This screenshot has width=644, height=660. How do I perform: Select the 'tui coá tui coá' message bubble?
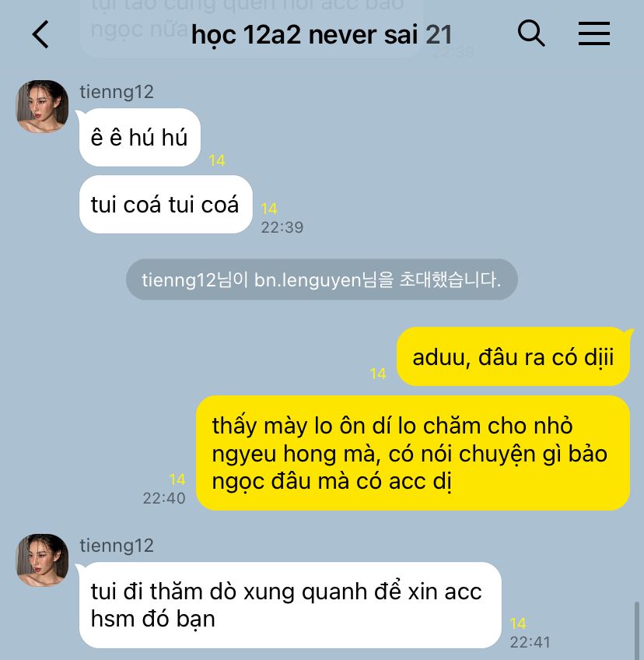tap(166, 204)
